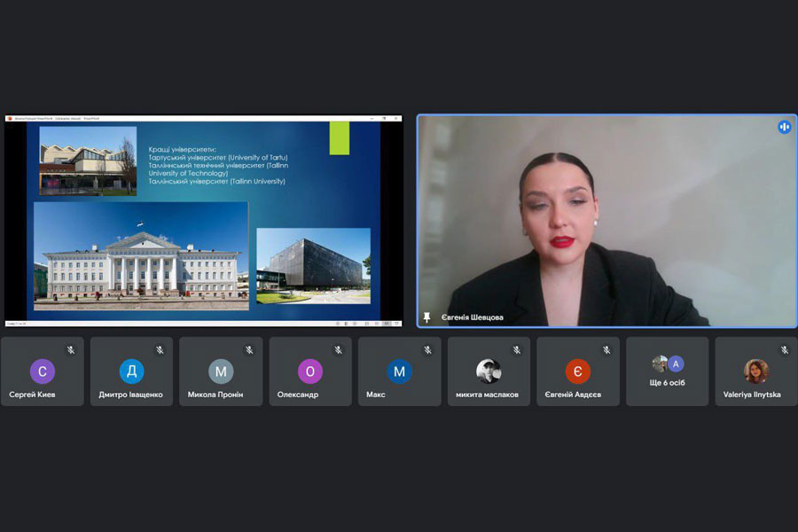Click the magenta O avatar of Олександр
This screenshot has width=798, height=532.
click(310, 372)
